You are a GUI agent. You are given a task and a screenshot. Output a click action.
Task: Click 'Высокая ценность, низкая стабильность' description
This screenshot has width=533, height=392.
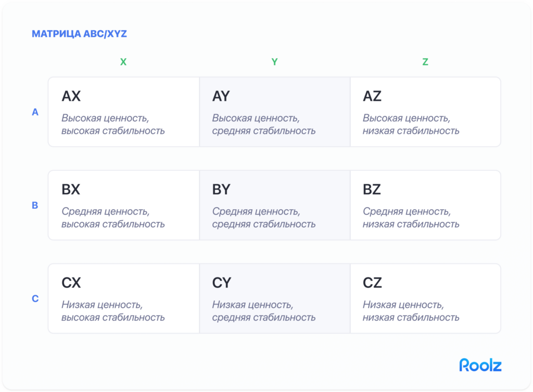[x=411, y=124]
